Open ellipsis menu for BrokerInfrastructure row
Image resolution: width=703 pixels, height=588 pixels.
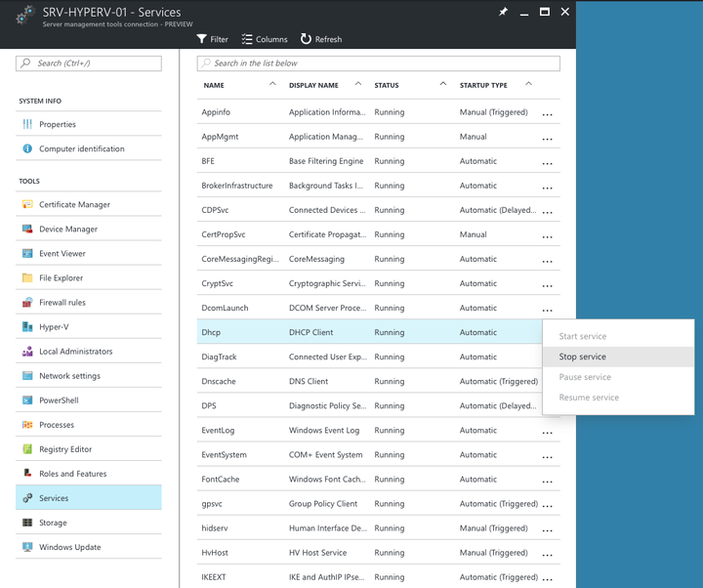(x=547, y=188)
